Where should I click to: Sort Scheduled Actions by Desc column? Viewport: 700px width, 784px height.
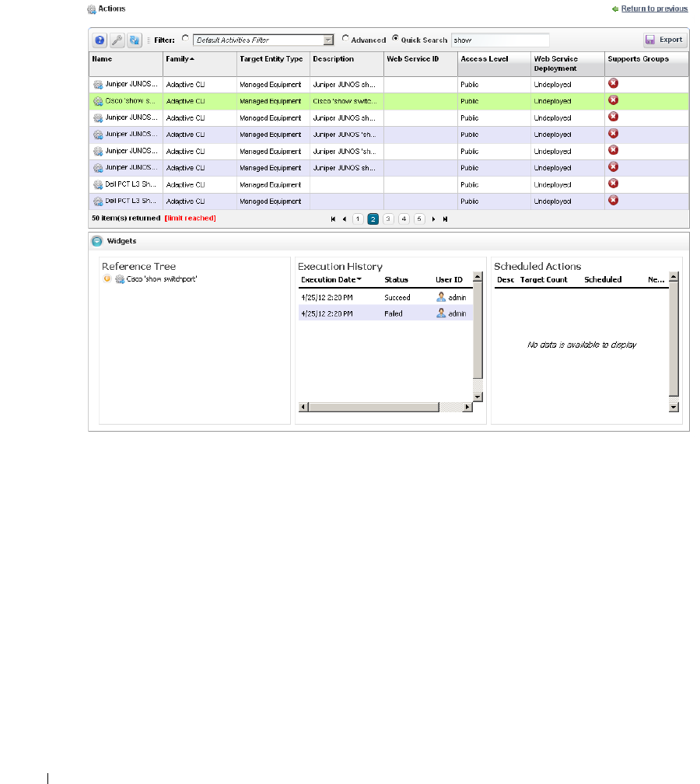click(x=506, y=280)
